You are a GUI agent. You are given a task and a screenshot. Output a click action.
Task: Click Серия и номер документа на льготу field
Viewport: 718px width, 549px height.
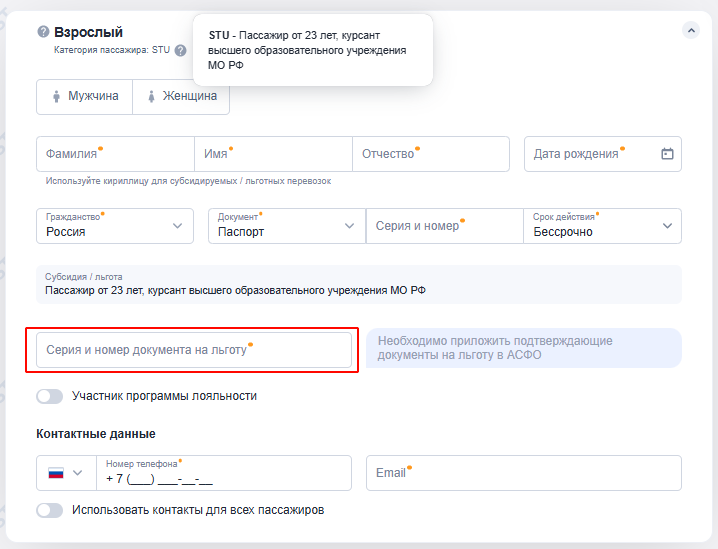click(x=194, y=350)
